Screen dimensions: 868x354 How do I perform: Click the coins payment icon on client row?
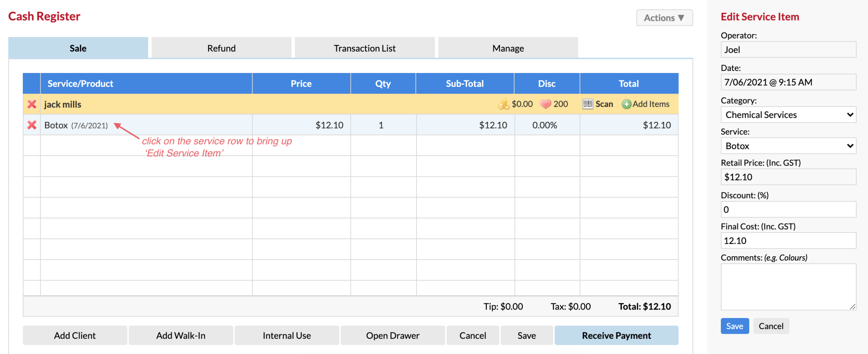tap(503, 104)
